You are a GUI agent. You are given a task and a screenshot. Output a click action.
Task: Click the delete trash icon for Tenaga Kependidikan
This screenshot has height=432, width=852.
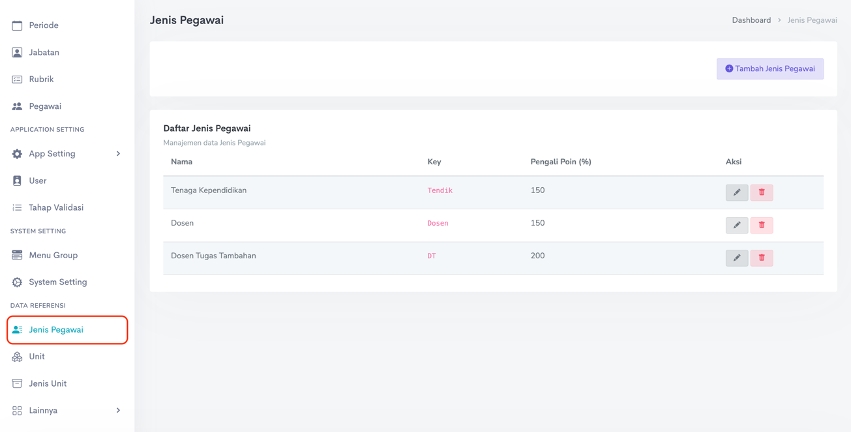761,193
